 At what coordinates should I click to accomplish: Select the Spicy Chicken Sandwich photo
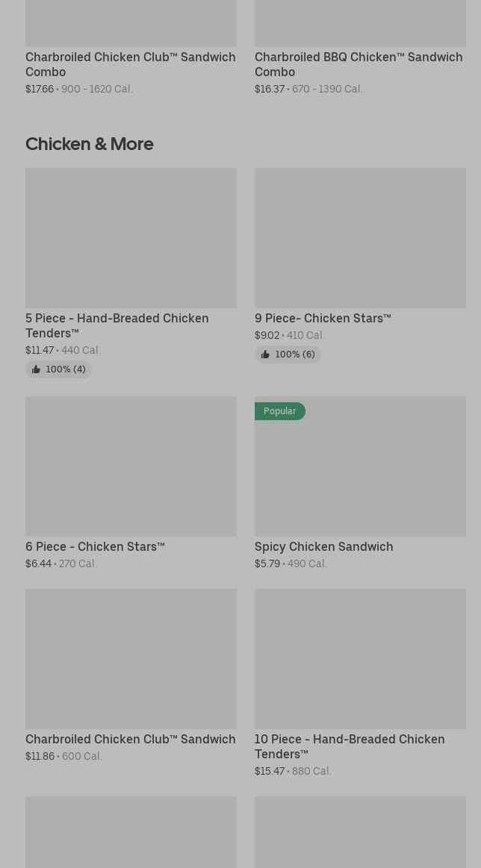[x=360, y=466]
